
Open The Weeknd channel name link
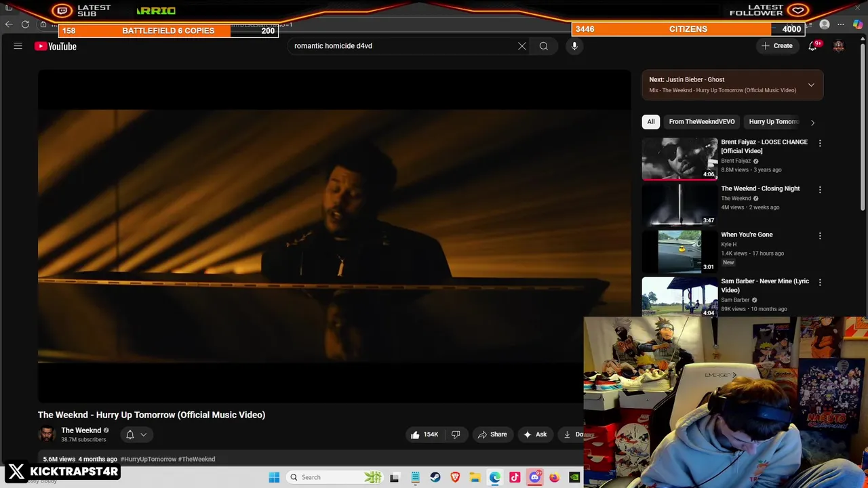81,430
